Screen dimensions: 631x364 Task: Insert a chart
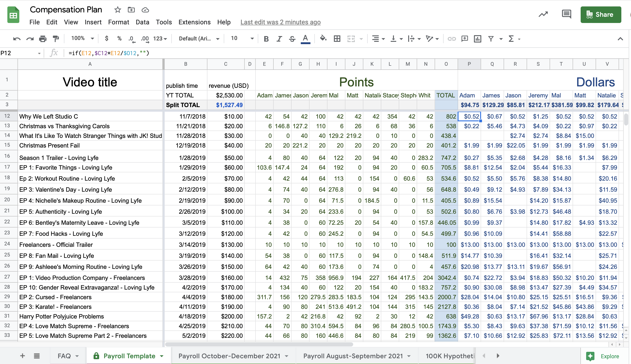[477, 39]
